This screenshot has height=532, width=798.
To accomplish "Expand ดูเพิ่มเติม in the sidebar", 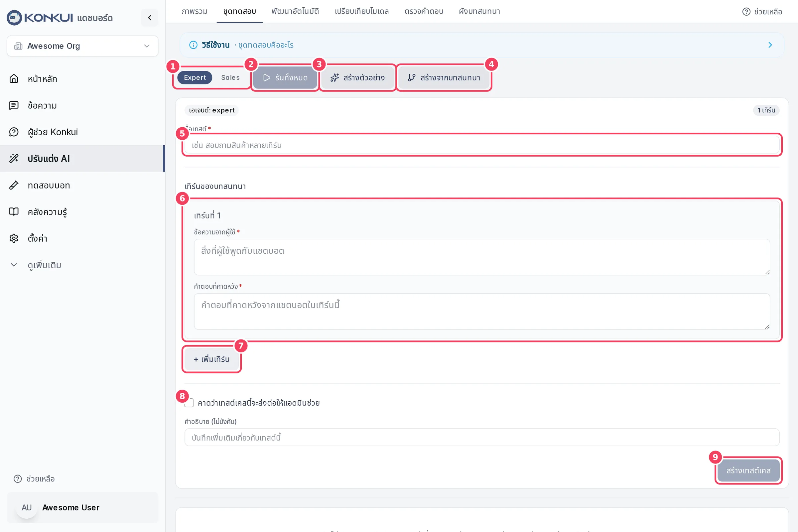I will tap(37, 265).
